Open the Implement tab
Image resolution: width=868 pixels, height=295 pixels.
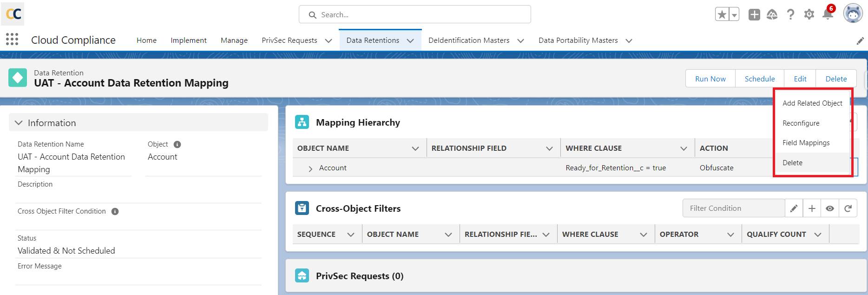[x=188, y=40]
